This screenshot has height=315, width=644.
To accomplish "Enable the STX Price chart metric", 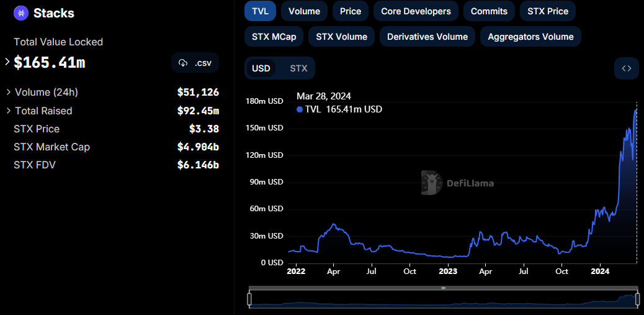I will pyautogui.click(x=547, y=11).
